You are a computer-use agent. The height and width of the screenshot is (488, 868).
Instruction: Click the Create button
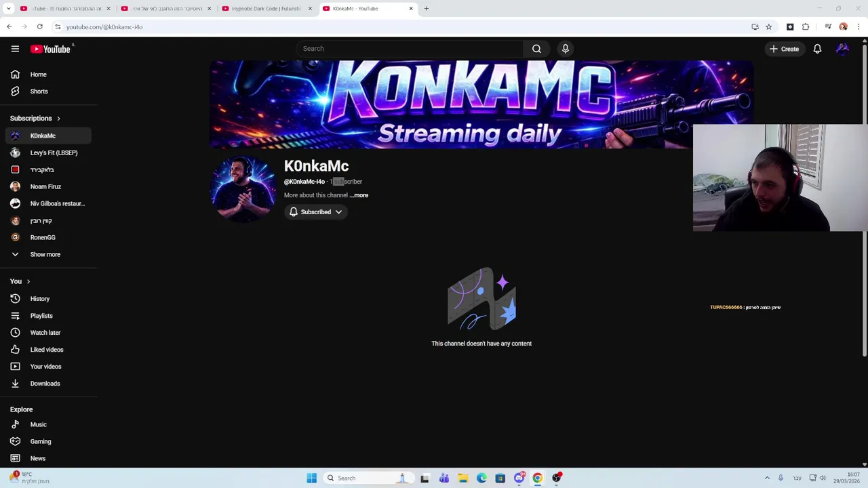tap(784, 49)
